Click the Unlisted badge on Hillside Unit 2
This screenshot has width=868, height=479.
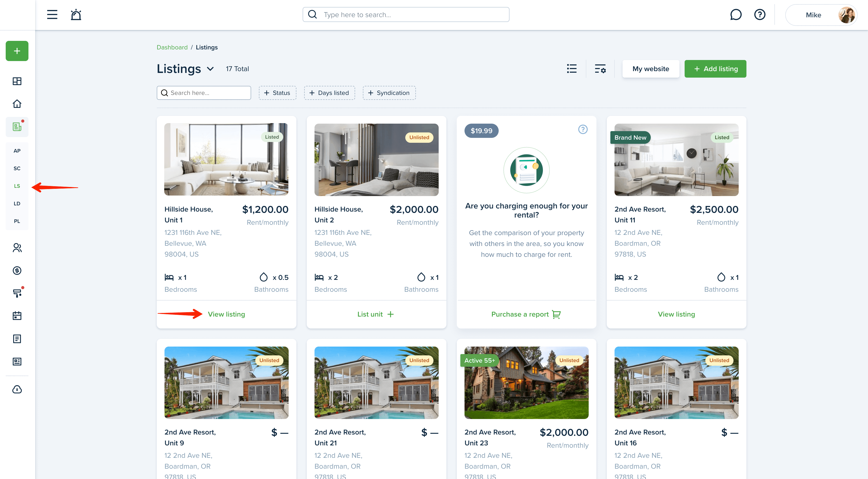point(419,137)
